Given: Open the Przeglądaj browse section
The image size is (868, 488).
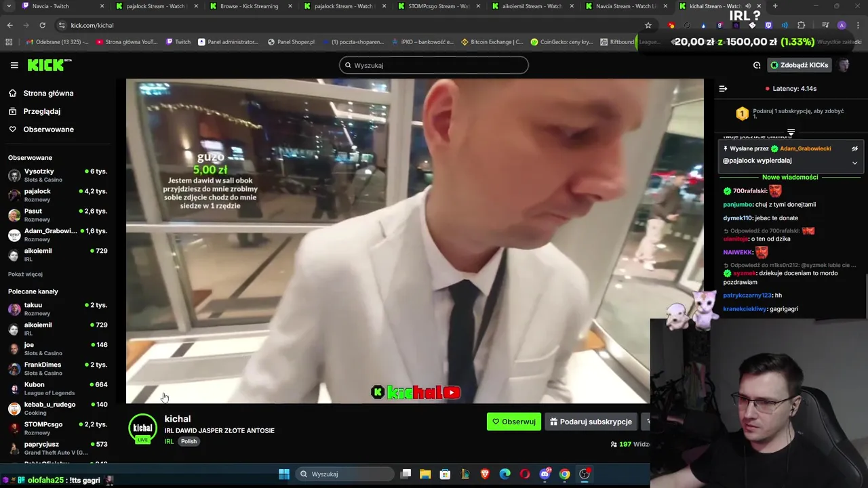Looking at the screenshot, I should 41,111.
